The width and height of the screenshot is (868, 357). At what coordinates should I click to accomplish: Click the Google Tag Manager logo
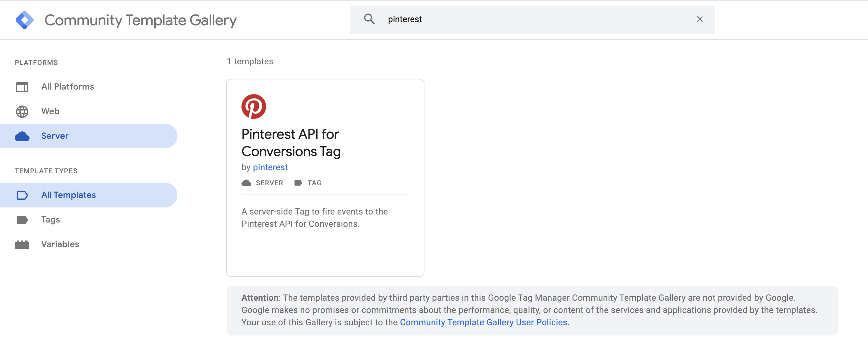pos(25,20)
